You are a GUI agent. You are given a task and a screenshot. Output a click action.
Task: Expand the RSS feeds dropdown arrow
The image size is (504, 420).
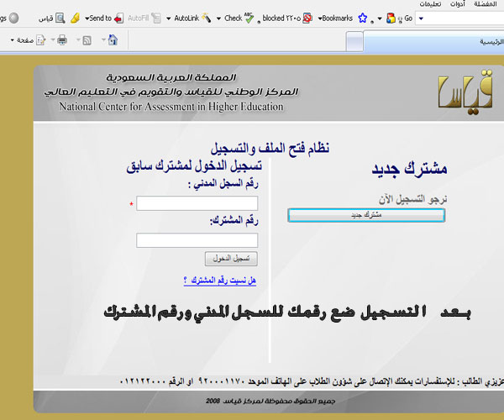click(x=78, y=39)
